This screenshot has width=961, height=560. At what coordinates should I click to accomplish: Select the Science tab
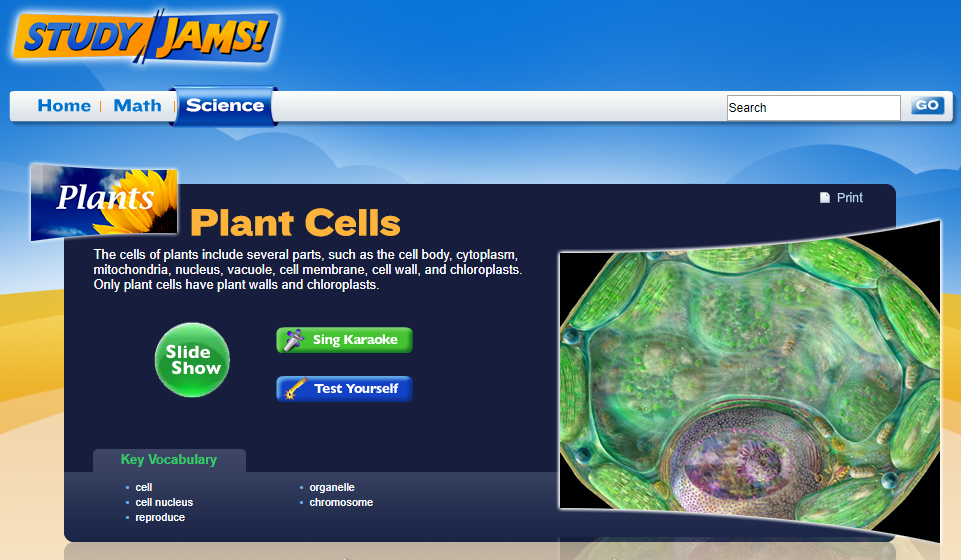click(x=224, y=106)
